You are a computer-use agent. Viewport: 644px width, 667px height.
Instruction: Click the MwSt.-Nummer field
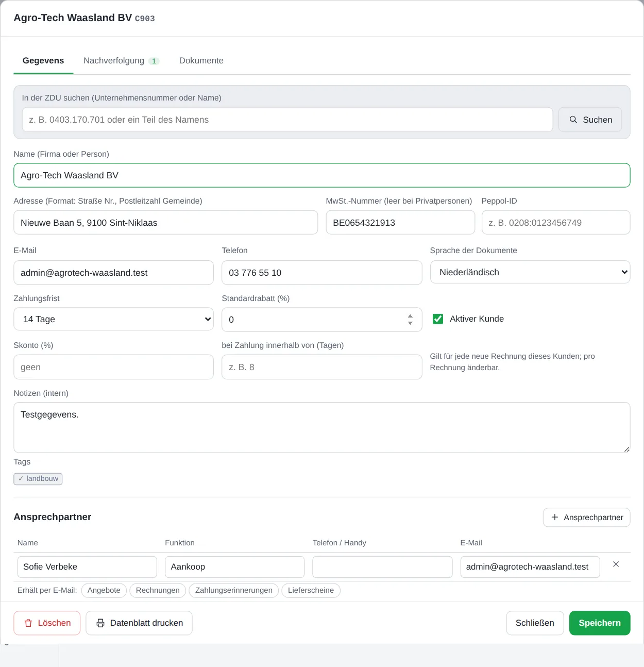coord(400,223)
